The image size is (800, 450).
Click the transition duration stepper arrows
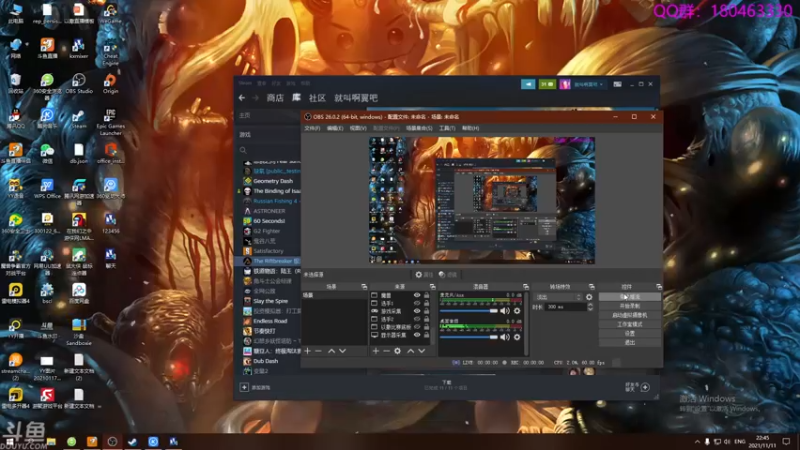[x=590, y=307]
